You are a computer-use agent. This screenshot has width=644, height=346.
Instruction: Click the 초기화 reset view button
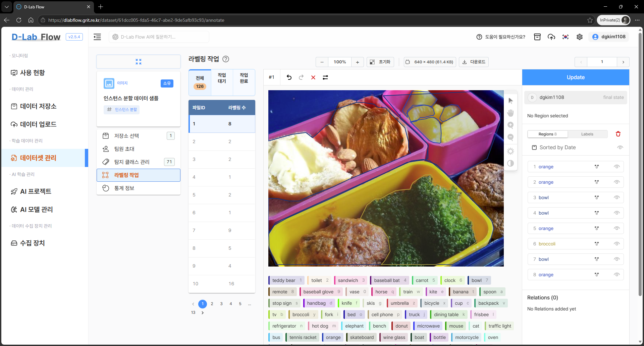coord(380,62)
